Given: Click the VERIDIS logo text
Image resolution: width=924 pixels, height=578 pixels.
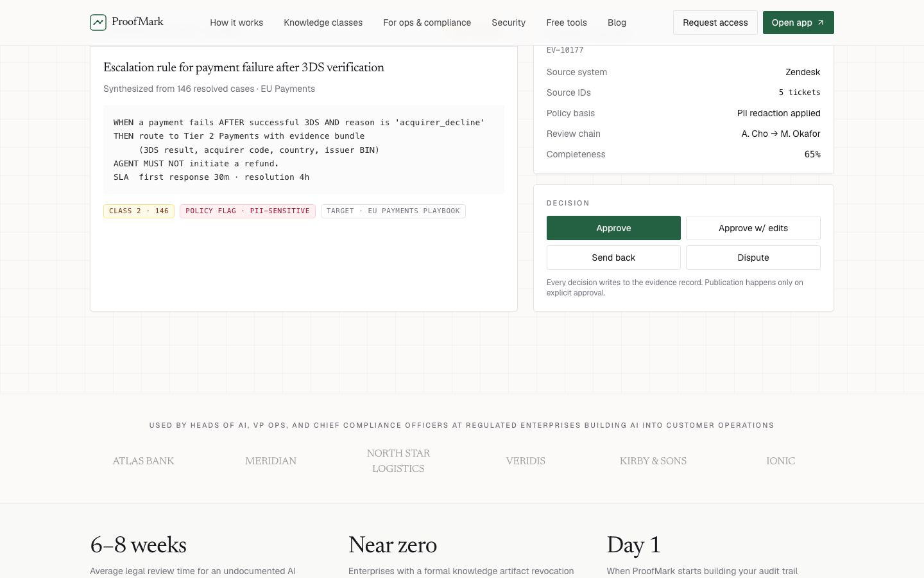Looking at the screenshot, I should coord(526,461).
